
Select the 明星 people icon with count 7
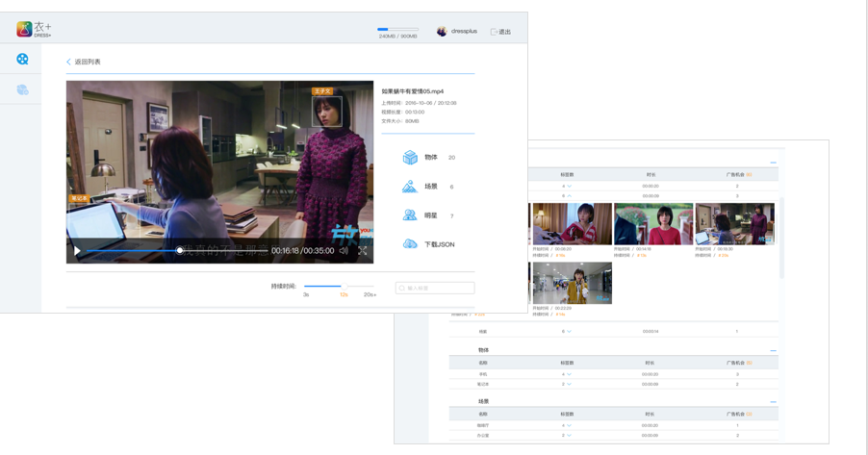(x=410, y=215)
